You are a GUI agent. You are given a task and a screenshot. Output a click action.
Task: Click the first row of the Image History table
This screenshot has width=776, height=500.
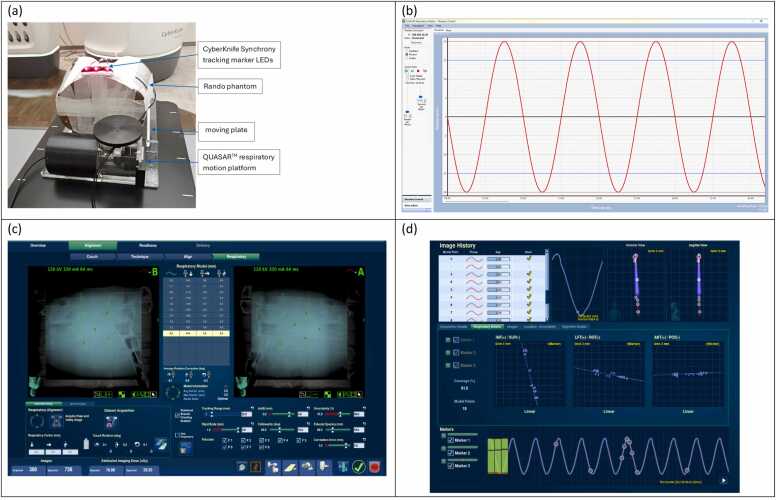(x=492, y=258)
